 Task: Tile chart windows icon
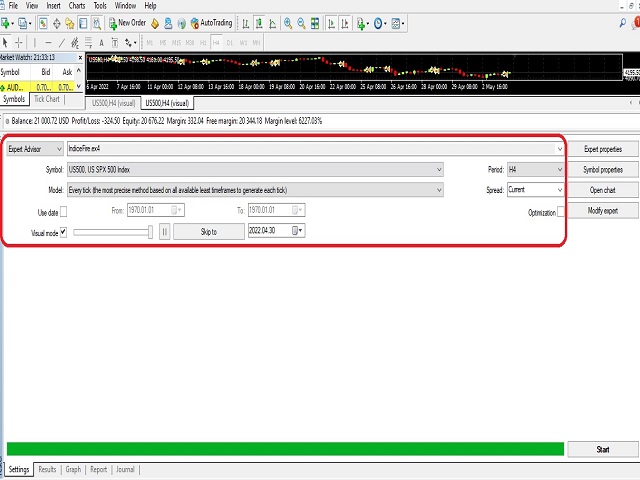click(x=315, y=24)
